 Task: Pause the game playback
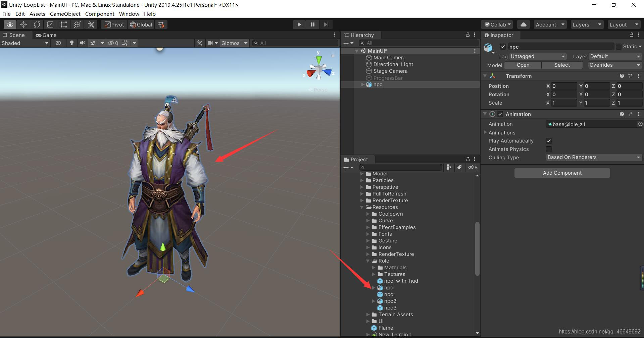pos(312,24)
